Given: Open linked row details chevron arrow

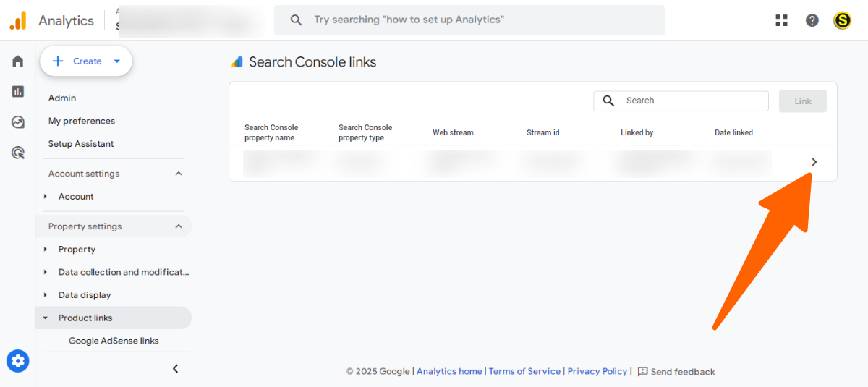Looking at the screenshot, I should pyautogui.click(x=814, y=162).
